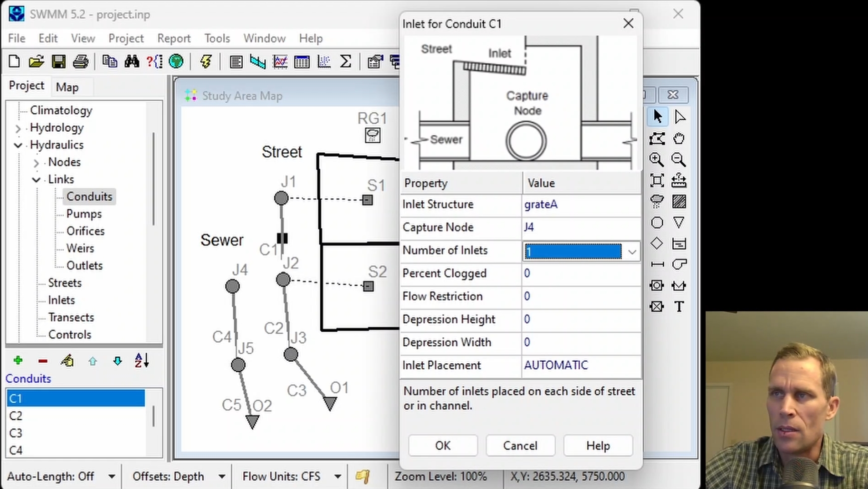
Task: Select the arrow Select Object tool
Action: [x=657, y=117]
